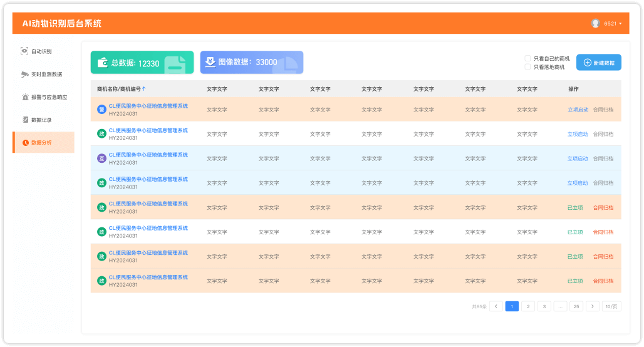Click the blue 警 badge icon

(101, 110)
